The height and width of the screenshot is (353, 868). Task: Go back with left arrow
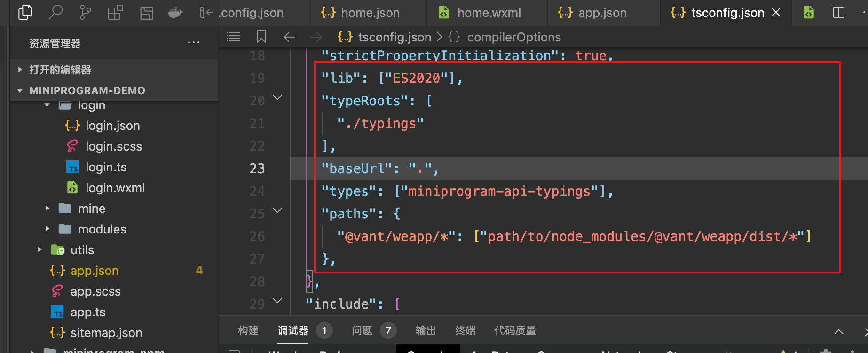click(290, 37)
